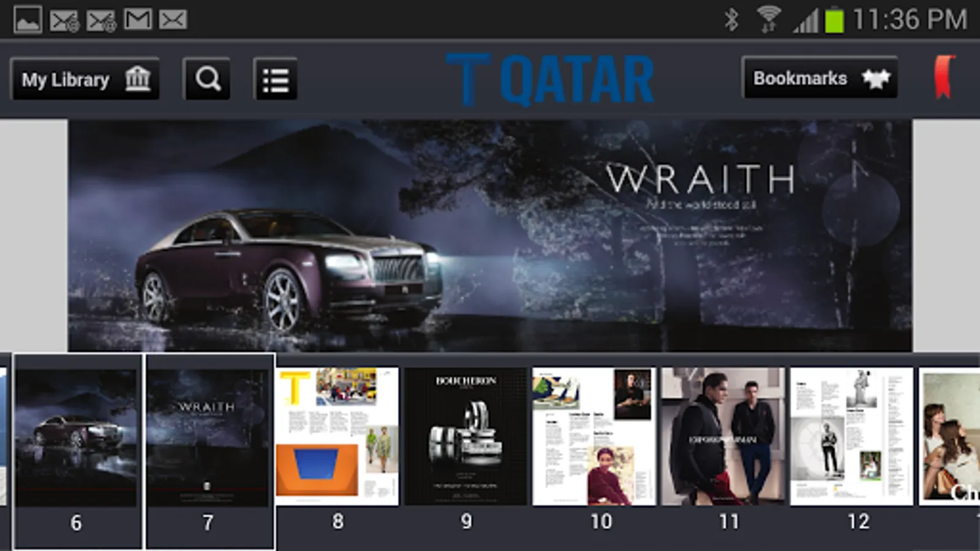
Task: Open the picture notification icon
Action: [x=28, y=20]
